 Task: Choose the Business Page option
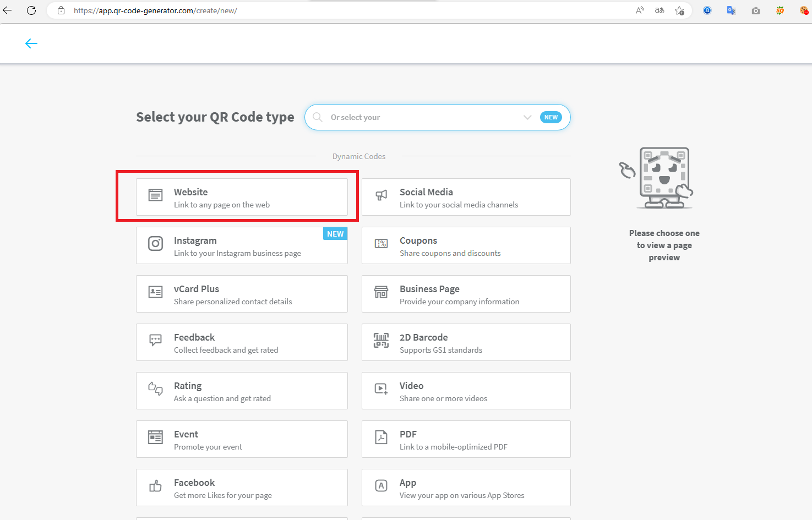pos(466,294)
